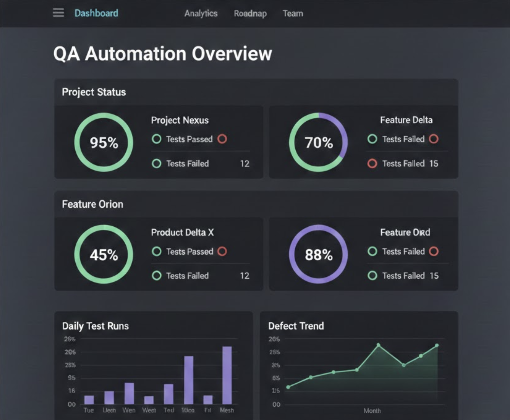Click the red circle next to Feature Delta's top Tests Failed
Viewport: 510px width, 420px height.
click(433, 139)
